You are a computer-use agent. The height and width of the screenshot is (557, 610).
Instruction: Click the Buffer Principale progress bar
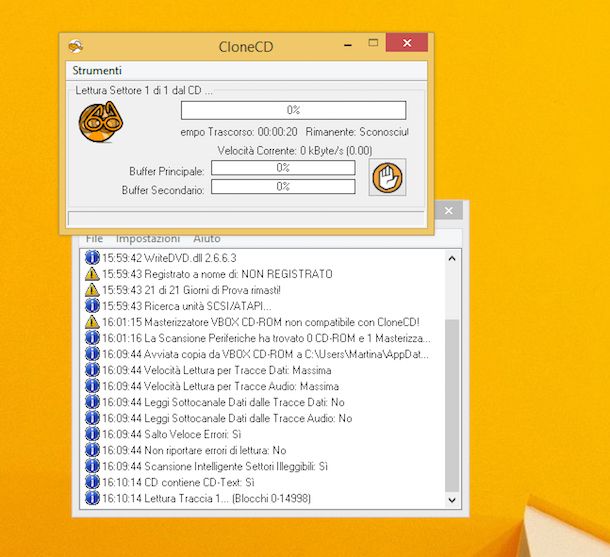[x=283, y=168]
